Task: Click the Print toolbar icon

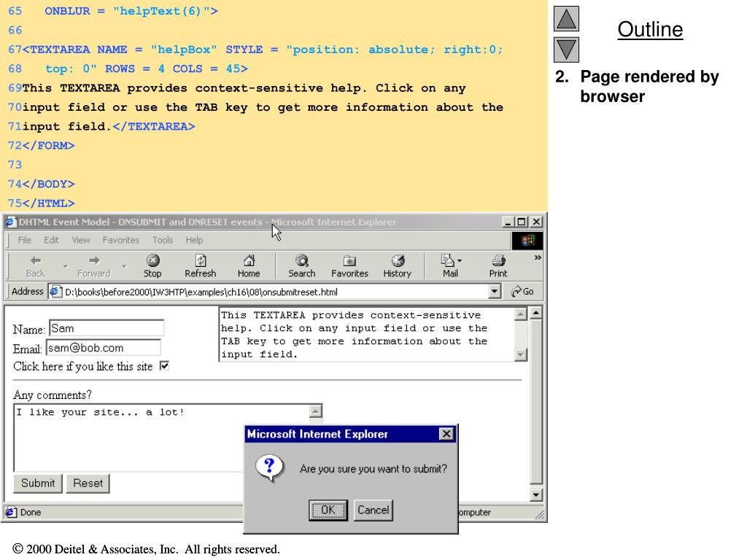Action: [x=498, y=266]
